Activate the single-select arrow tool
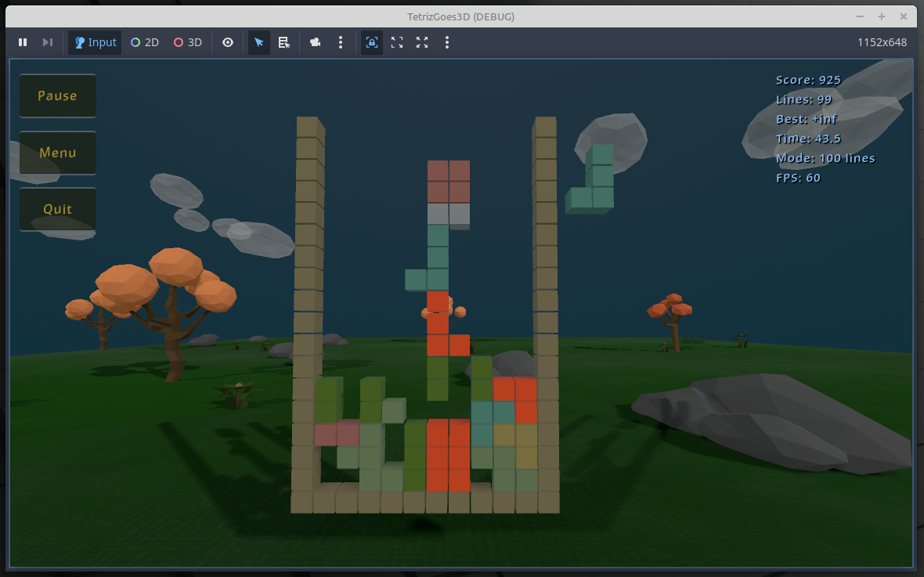Viewport: 924px width, 577px height. (258, 42)
